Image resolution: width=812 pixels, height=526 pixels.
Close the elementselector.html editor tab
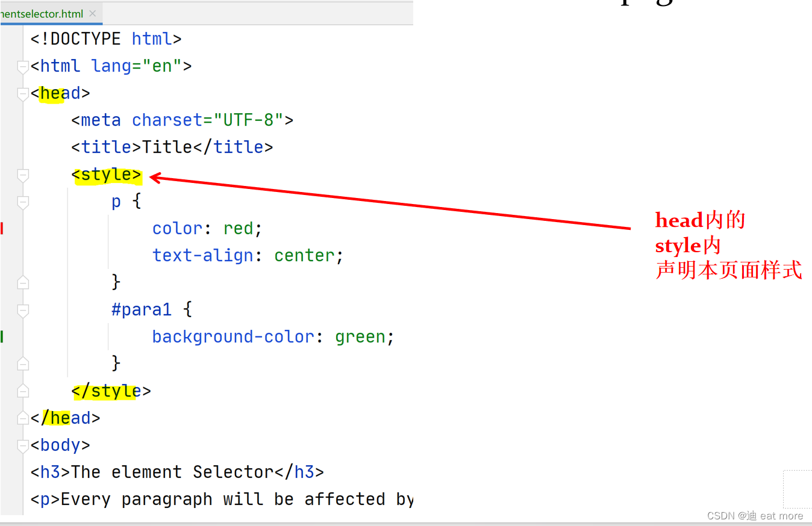[x=92, y=13]
